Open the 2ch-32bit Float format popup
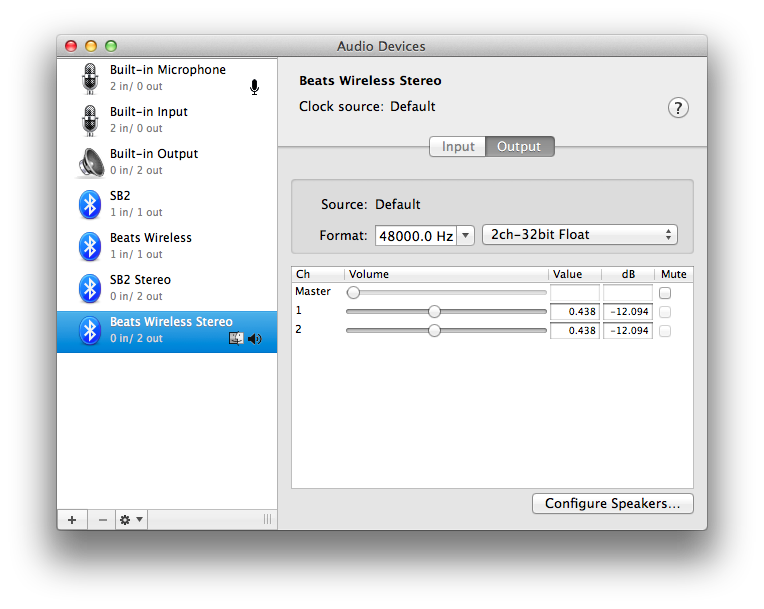The width and height of the screenshot is (764, 609). tap(579, 235)
